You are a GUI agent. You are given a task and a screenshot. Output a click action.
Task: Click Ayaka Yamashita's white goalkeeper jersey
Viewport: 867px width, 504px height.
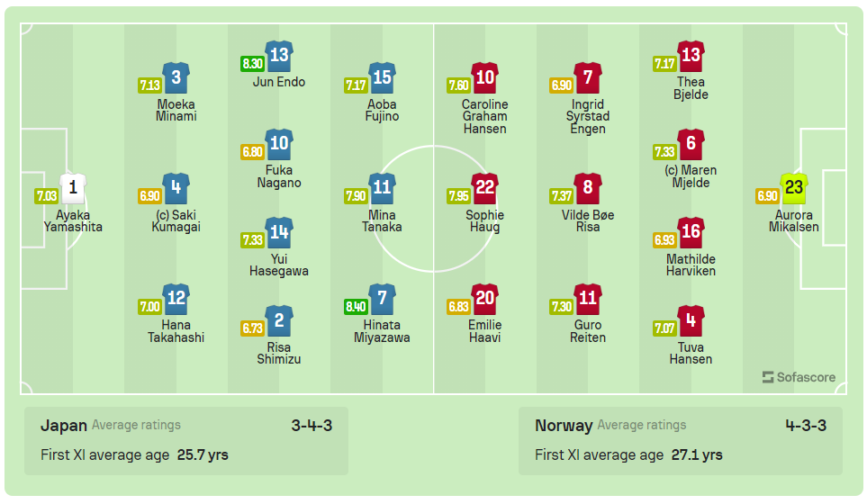coord(73,189)
